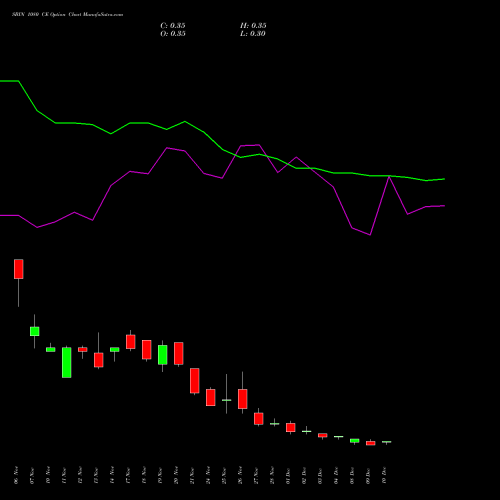Click the red candlestick for 20 Nov
The width and height of the screenshot is (500, 500).
(x=179, y=353)
